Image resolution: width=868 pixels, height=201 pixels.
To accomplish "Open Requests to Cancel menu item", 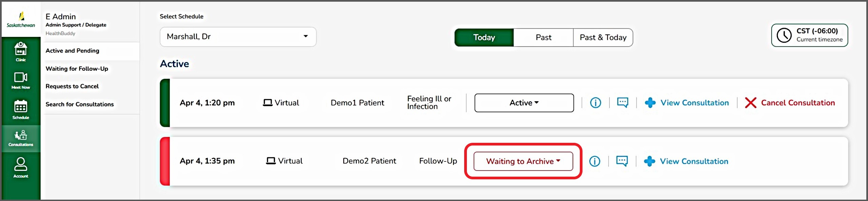I will pos(72,86).
